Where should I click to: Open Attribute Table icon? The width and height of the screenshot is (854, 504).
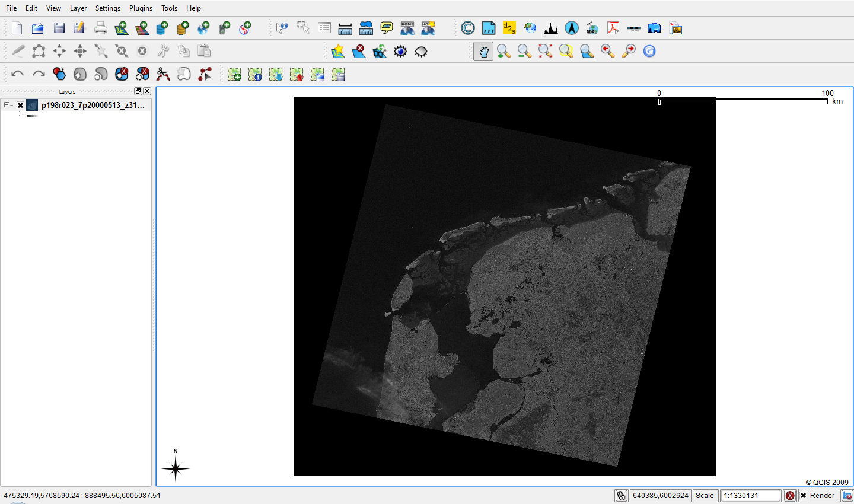pos(324,28)
